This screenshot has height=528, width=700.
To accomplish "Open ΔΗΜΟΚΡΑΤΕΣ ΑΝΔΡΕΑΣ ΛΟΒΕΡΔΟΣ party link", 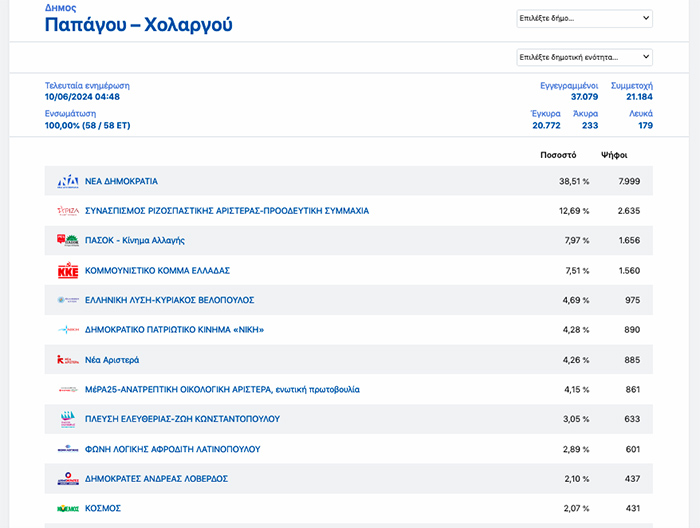I will click(156, 479).
